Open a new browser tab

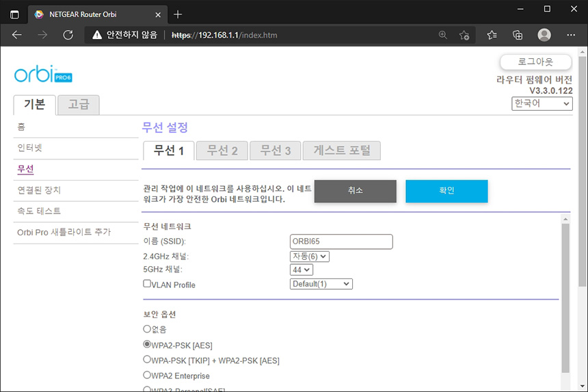178,14
